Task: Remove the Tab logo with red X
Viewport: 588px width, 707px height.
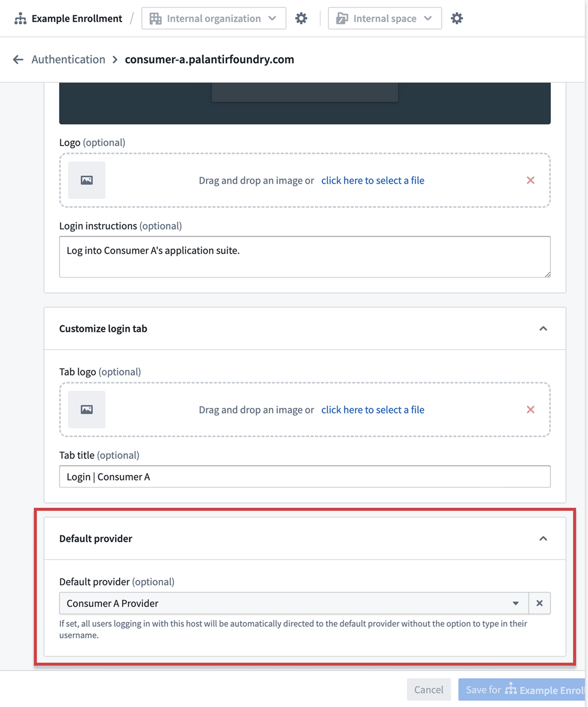Action: click(531, 410)
